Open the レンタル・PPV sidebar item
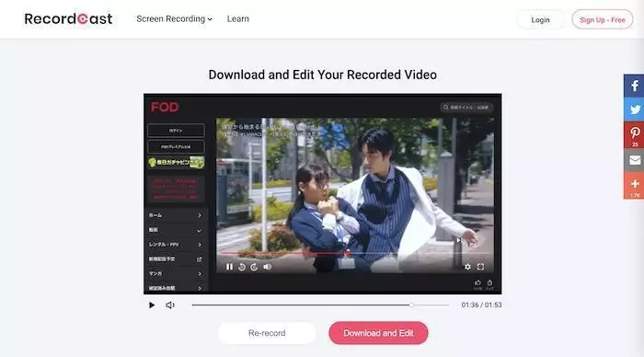This screenshot has height=357, width=644. coord(176,245)
